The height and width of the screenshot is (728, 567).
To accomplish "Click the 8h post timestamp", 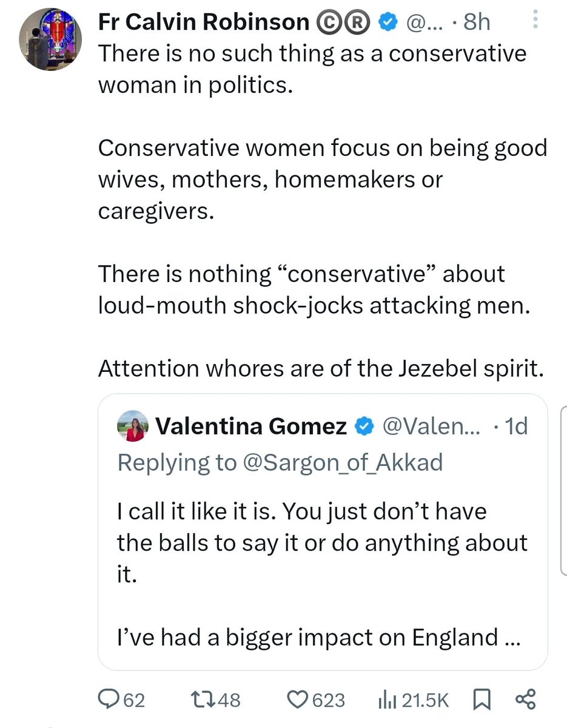I will (477, 22).
